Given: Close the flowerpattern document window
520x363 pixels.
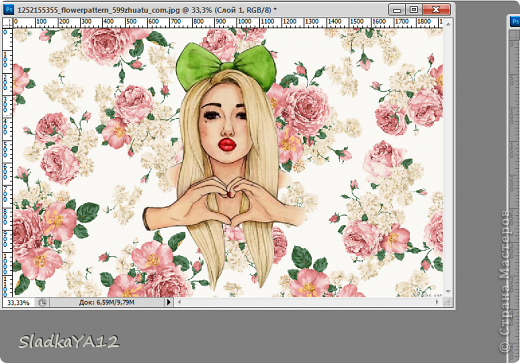Looking at the screenshot, I should coord(436,10).
